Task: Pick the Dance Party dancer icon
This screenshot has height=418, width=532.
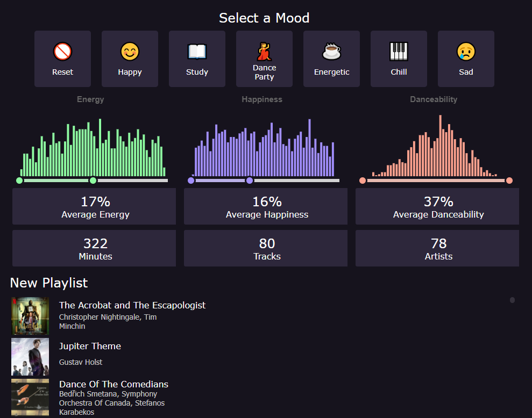Action: coord(264,52)
